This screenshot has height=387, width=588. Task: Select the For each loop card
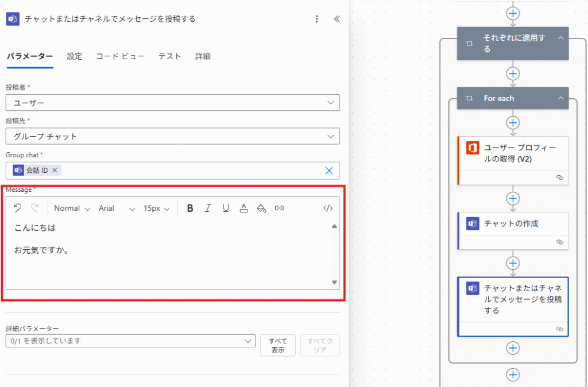click(513, 98)
